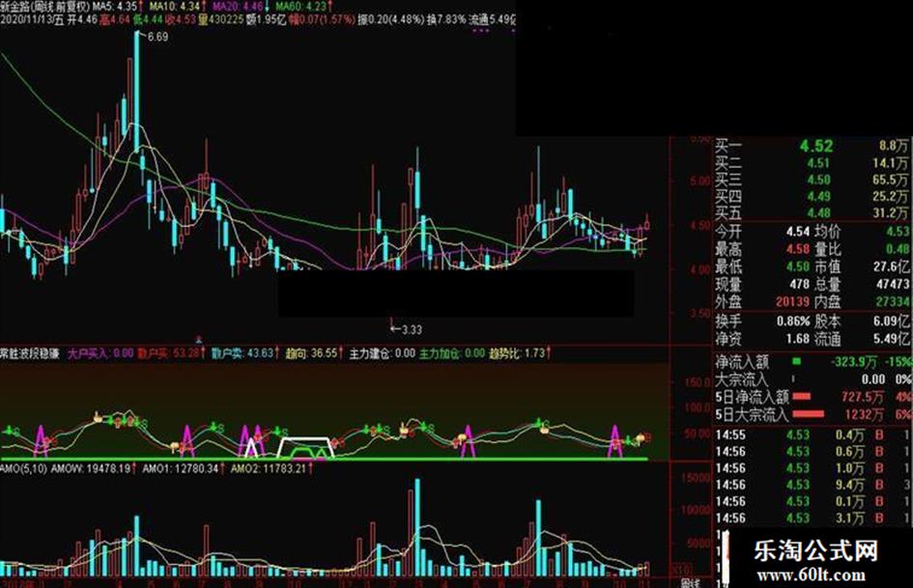Click the 买二 bid price 4.51

tap(818, 163)
